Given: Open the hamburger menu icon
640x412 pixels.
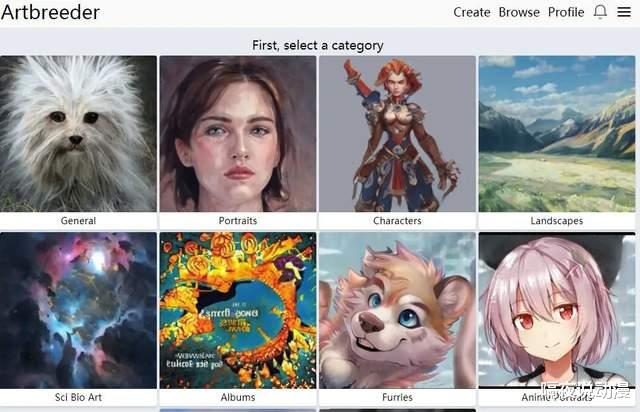Looking at the screenshot, I should click(x=624, y=12).
